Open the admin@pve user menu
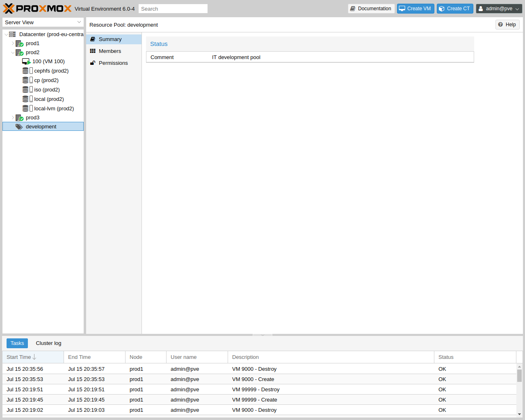Viewport: 525px width, 420px height. (499, 9)
